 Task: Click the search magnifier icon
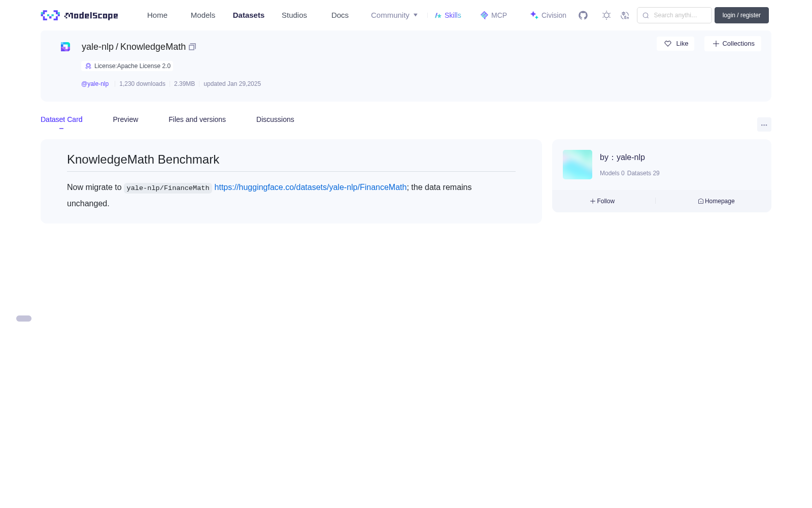(x=646, y=15)
